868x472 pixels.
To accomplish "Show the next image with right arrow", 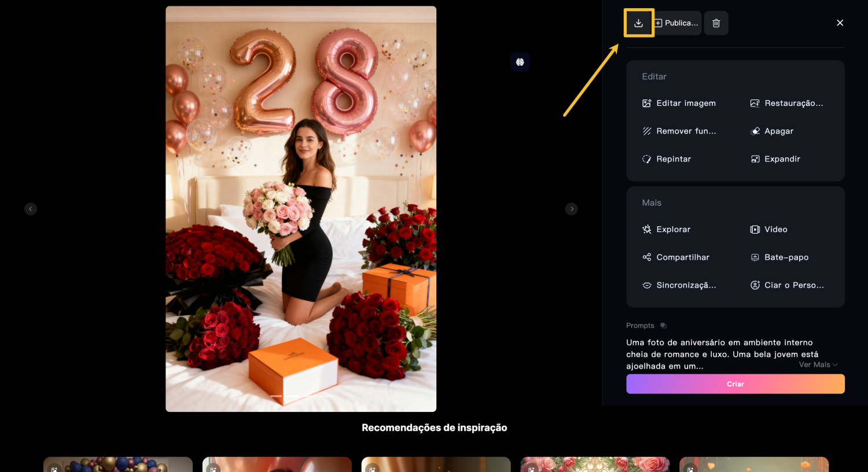I will [x=572, y=209].
